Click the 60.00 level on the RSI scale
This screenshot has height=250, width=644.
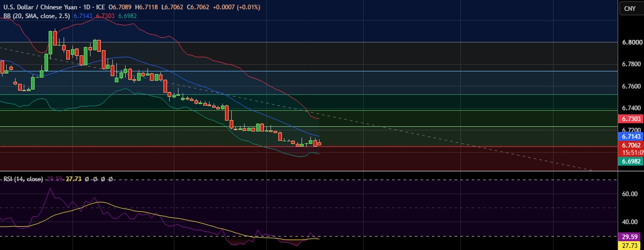(x=631, y=195)
